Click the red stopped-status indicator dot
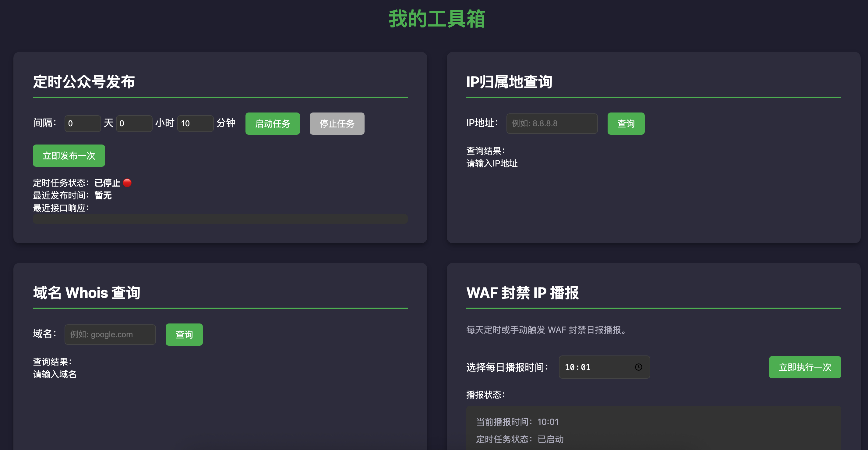The image size is (868, 450). point(127,183)
